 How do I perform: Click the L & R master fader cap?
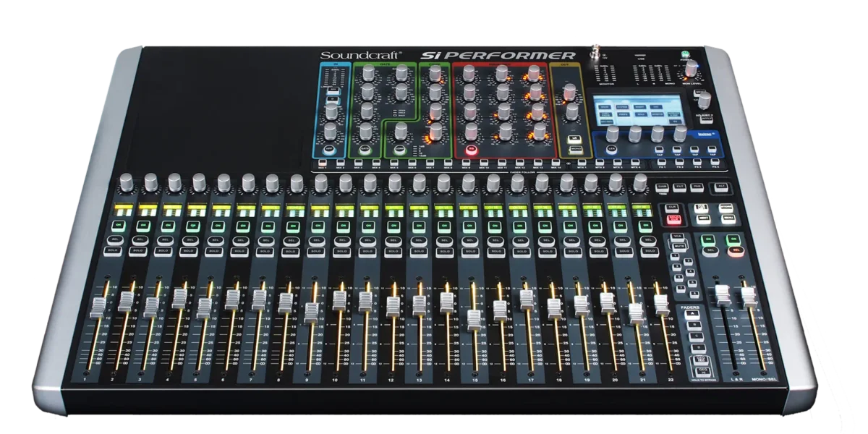coord(722,296)
